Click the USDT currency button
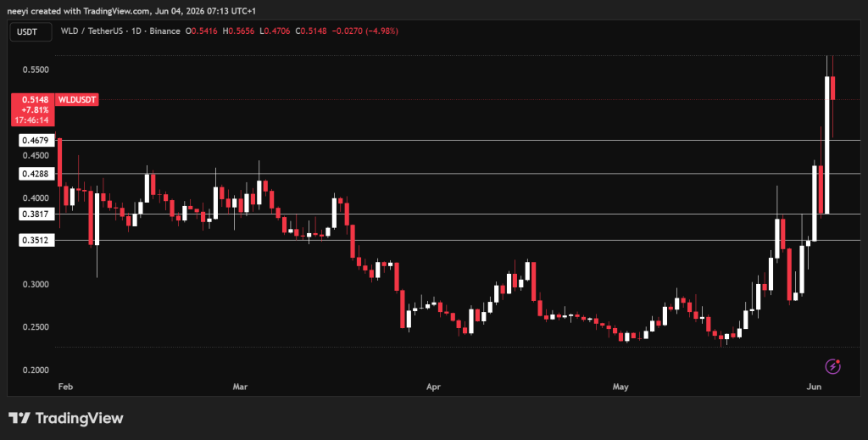The height and width of the screenshot is (440, 868). tap(31, 31)
